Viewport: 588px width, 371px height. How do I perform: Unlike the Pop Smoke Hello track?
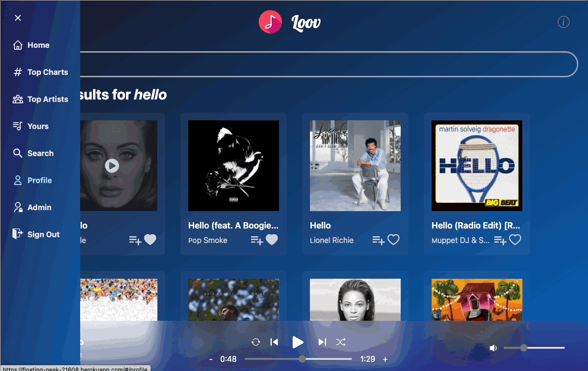tap(272, 240)
